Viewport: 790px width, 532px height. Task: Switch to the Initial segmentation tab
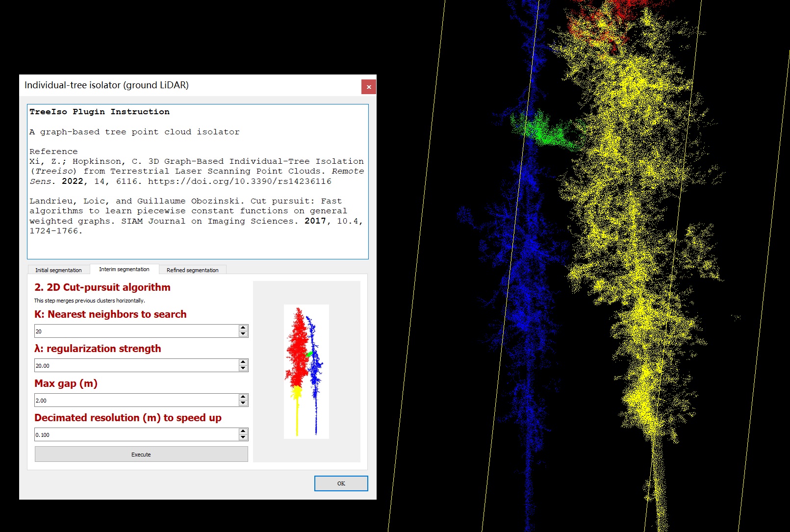(x=58, y=270)
